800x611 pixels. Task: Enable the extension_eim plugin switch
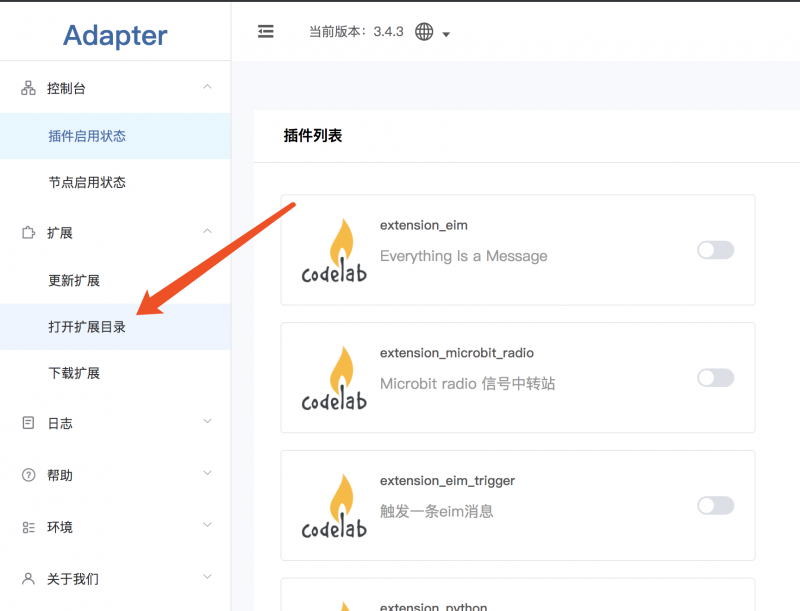(x=715, y=250)
